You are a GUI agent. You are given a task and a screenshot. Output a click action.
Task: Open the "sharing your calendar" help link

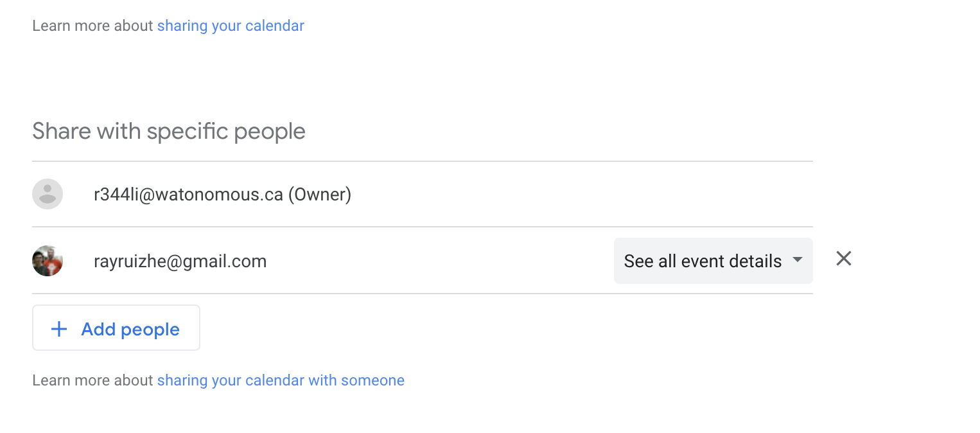(231, 26)
